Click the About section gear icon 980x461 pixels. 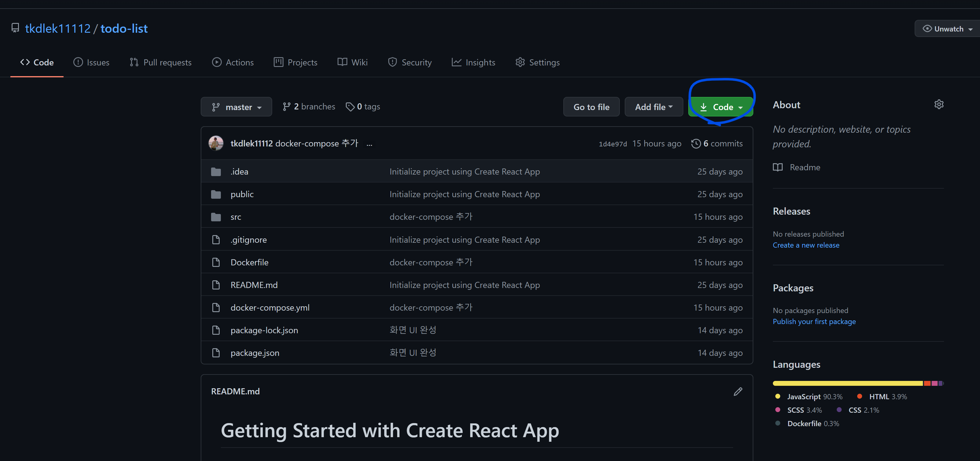pos(938,104)
